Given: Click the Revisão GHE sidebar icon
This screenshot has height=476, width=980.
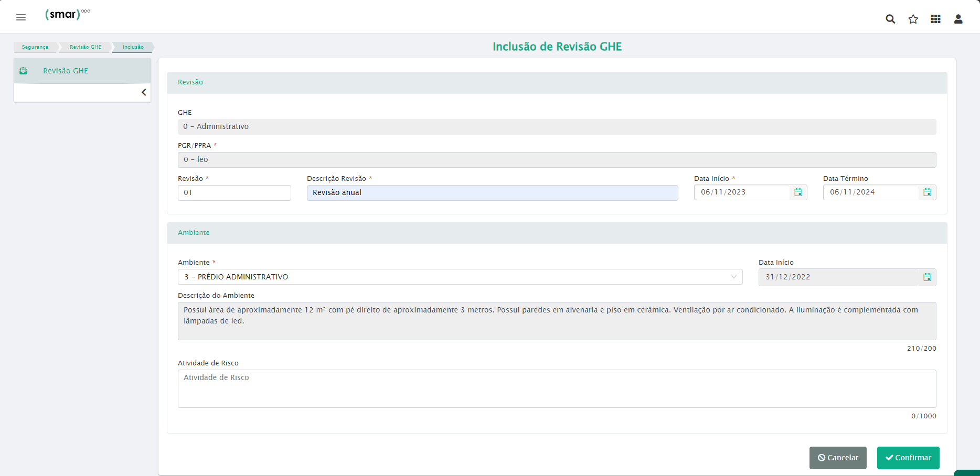Looking at the screenshot, I should 23,71.
